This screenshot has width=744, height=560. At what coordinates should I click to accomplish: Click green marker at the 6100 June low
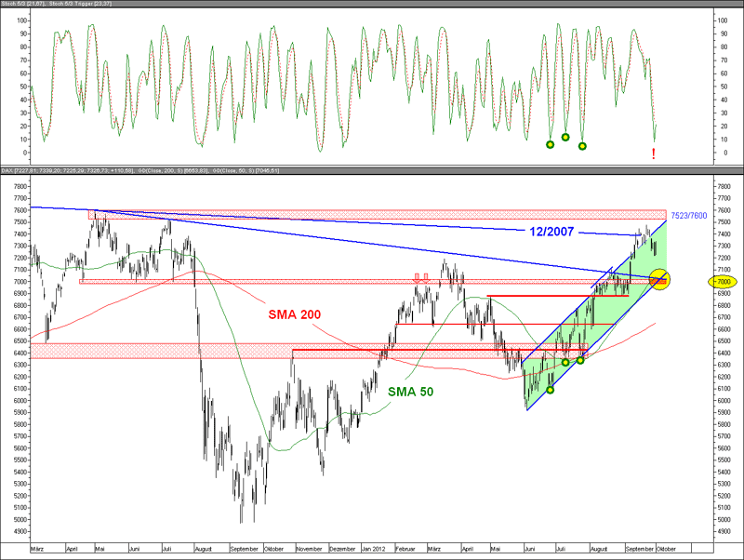[x=550, y=390]
